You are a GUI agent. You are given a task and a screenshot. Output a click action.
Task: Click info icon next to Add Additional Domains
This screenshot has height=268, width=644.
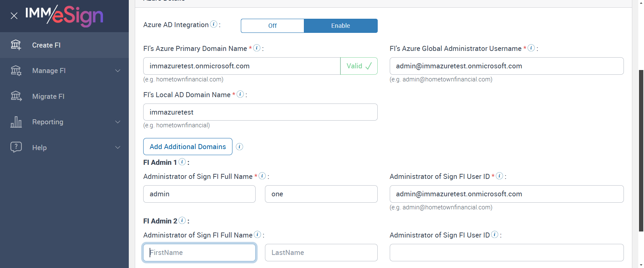tap(239, 147)
